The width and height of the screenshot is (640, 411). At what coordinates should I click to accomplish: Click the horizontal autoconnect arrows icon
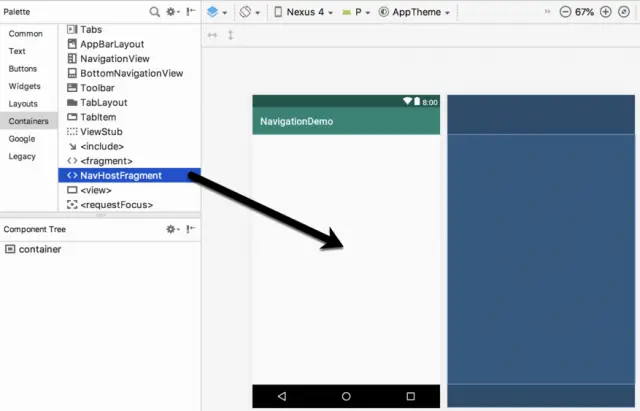[x=212, y=35]
